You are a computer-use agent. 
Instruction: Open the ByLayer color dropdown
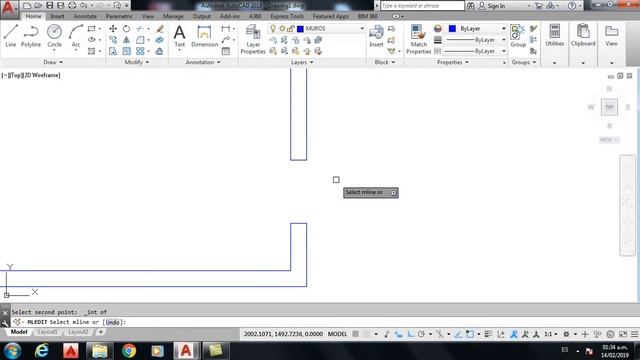point(504,29)
